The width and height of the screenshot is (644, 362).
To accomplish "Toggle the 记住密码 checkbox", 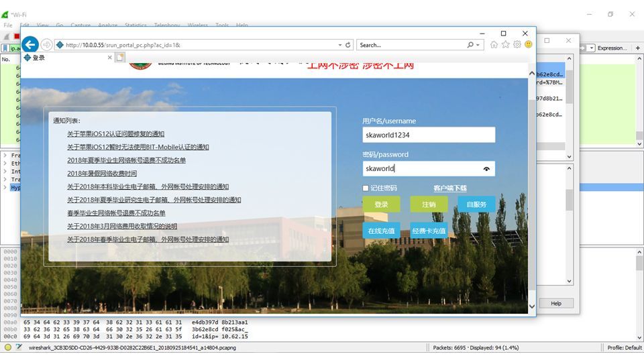I will point(366,188).
